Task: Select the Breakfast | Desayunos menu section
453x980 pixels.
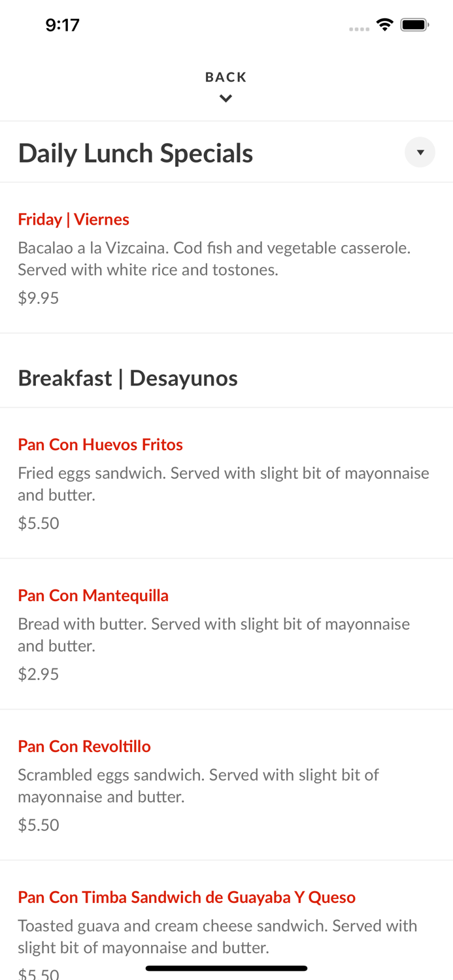Action: point(128,378)
